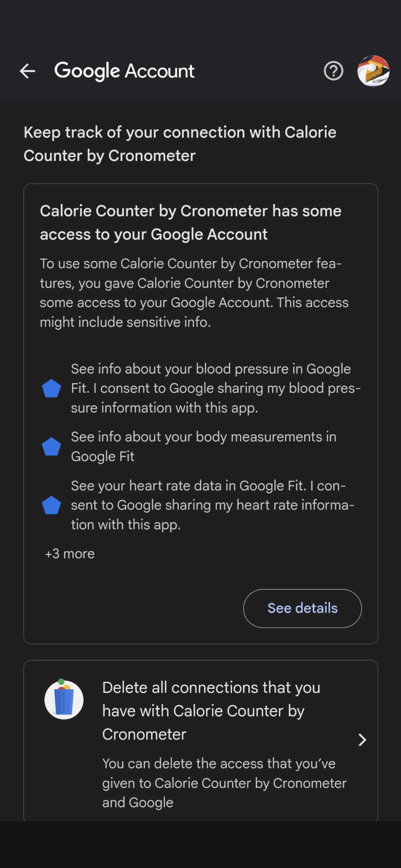
Task: Click the blue pentagon beside heart rate
Action: point(52,505)
